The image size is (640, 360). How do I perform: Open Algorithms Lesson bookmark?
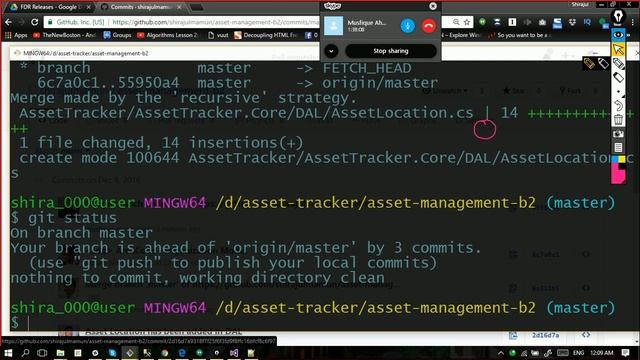[x=168, y=36]
